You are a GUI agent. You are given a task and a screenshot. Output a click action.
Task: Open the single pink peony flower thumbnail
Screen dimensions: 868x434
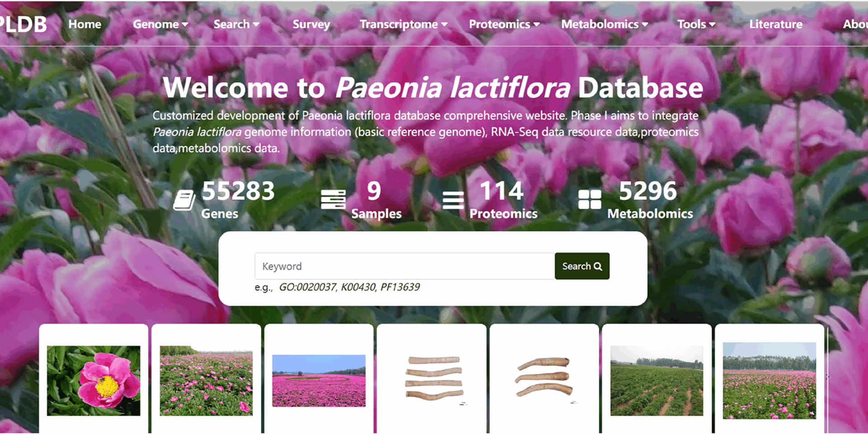coord(94,381)
